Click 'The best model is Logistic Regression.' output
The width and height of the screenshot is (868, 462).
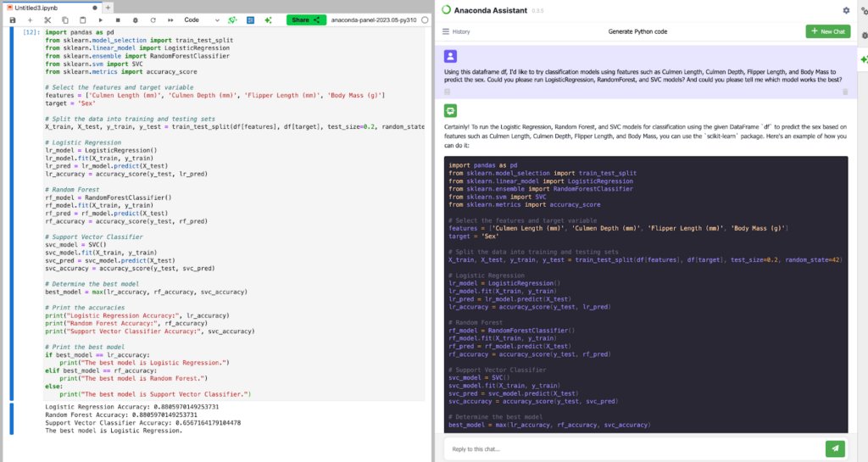(x=114, y=431)
